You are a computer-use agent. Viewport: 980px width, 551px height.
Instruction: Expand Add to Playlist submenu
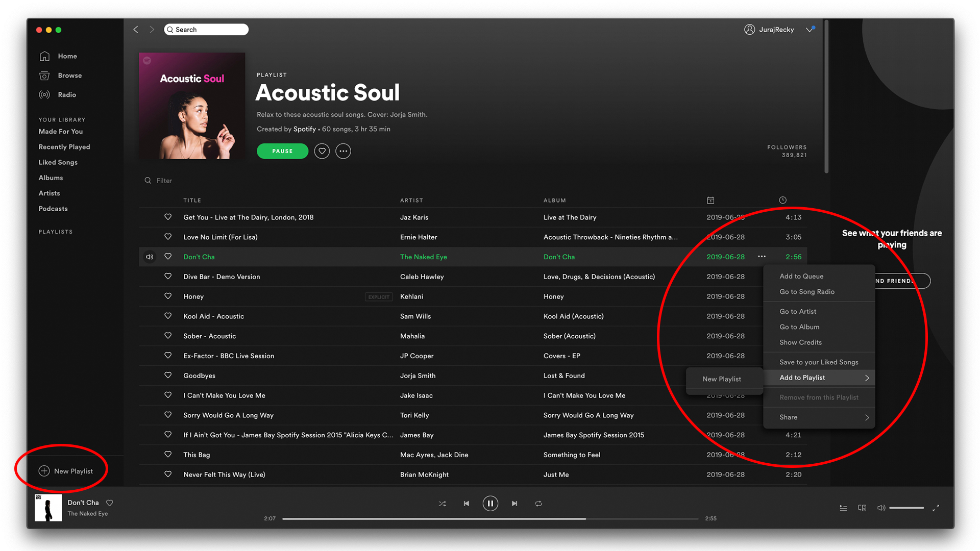(x=819, y=378)
